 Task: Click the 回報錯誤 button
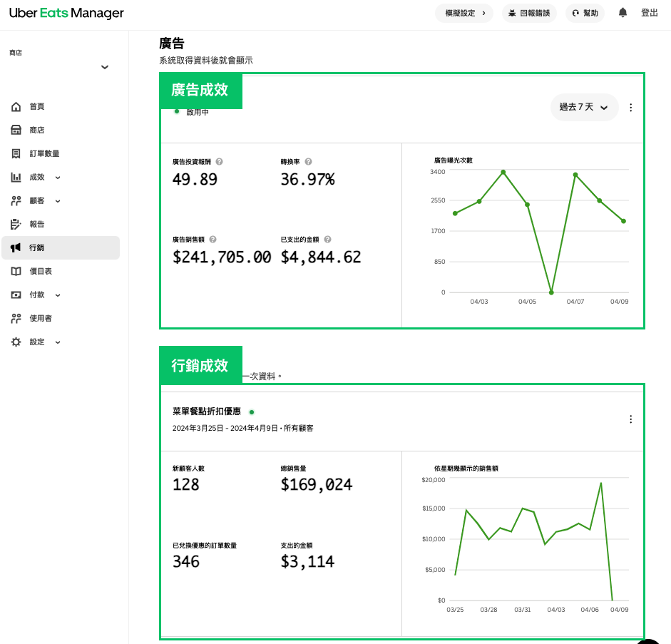click(529, 13)
